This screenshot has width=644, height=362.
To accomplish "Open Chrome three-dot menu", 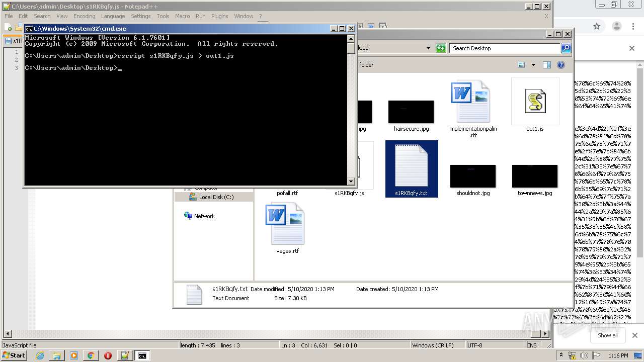I will tap(633, 26).
